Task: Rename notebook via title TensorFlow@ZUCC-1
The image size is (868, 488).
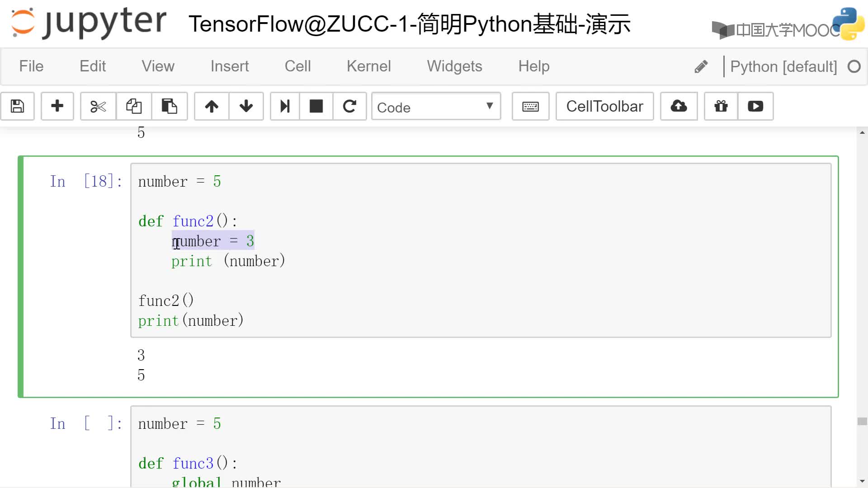Action: pyautogui.click(x=409, y=24)
